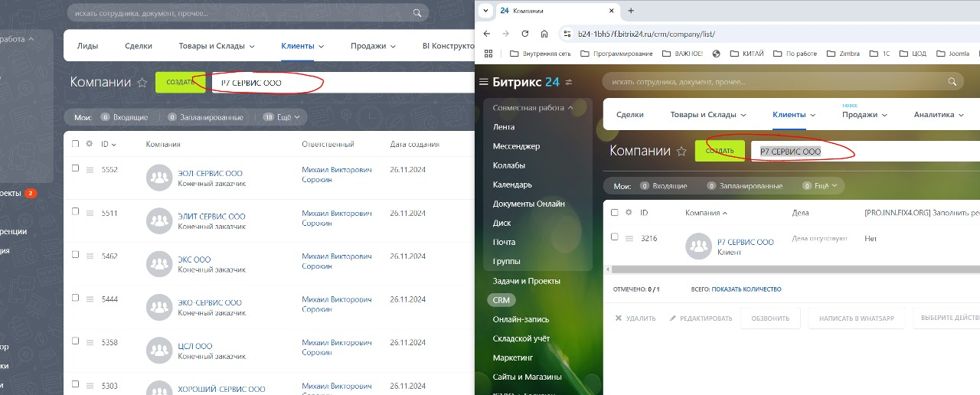The image size is (980, 395).
Task: Click the horizontal scrollbar under the company grid
Action: pos(792,269)
